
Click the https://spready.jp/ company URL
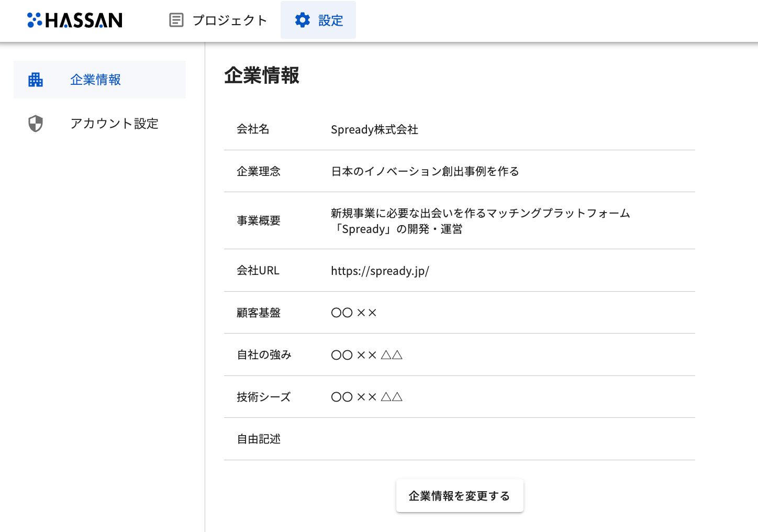(x=380, y=271)
